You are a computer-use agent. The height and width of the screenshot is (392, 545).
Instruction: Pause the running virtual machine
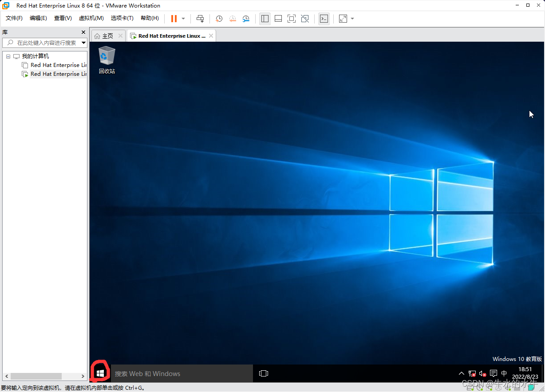174,19
